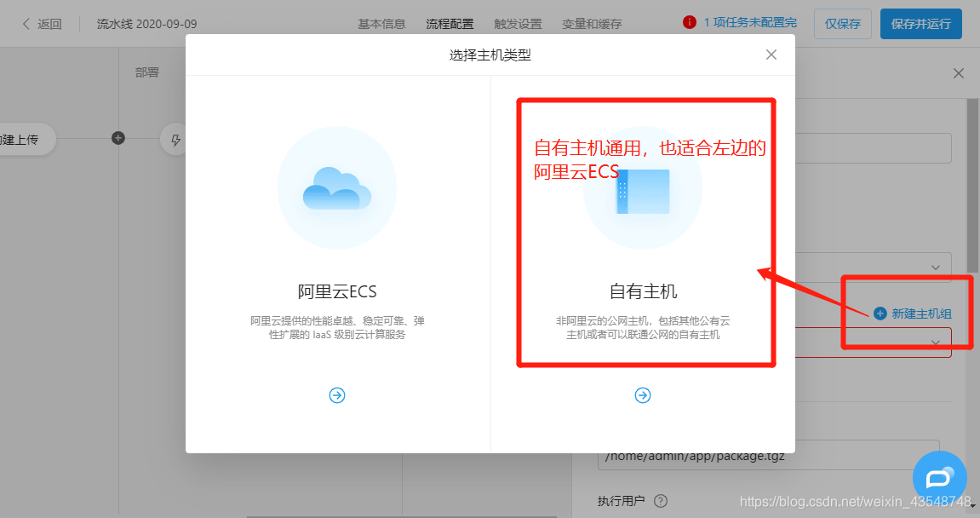Click the 流水线 2020-09-09 pipeline name
Viewport: 980px width, 518px height.
pos(147,24)
